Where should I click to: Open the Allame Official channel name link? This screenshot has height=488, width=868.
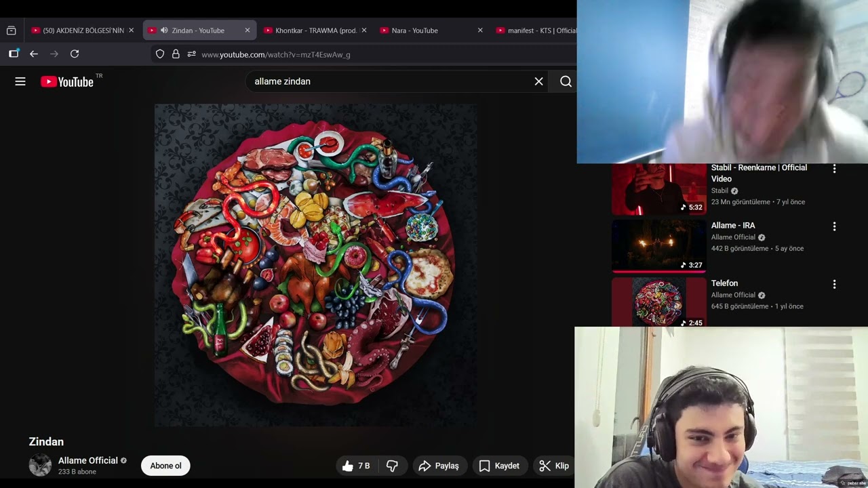pyautogui.click(x=88, y=460)
